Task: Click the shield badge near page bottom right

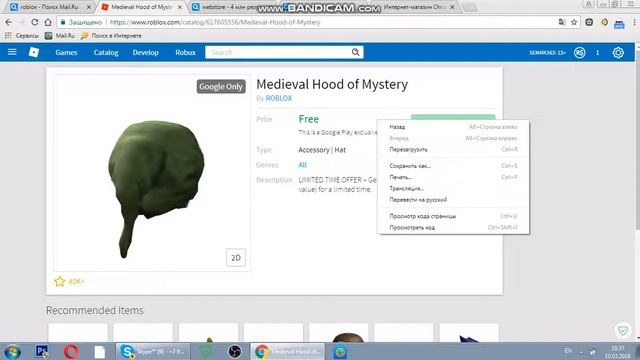Action: click(623, 330)
